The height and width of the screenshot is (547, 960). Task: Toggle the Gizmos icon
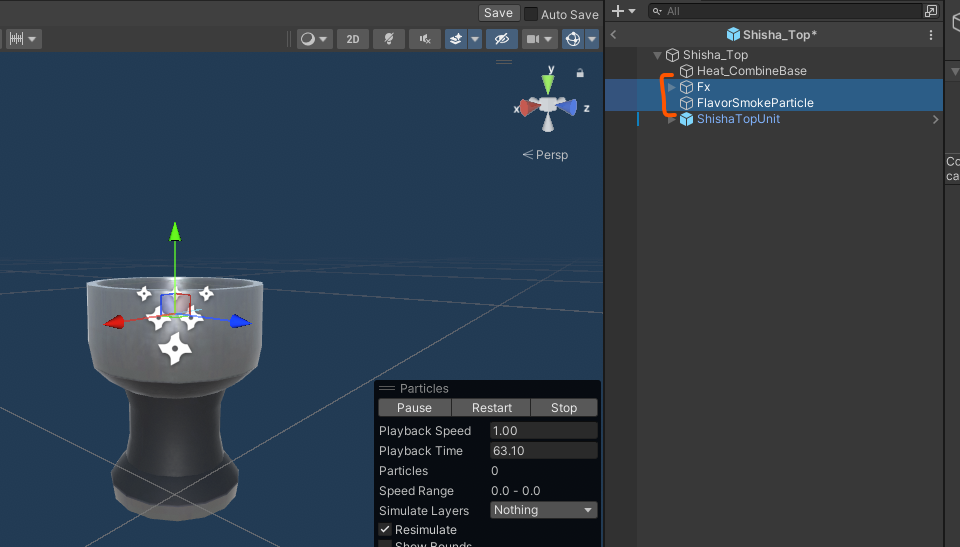[573, 39]
